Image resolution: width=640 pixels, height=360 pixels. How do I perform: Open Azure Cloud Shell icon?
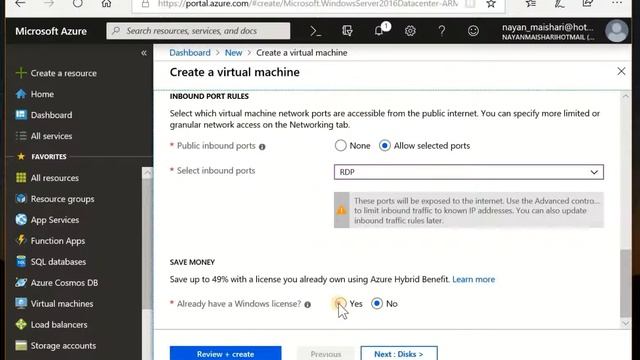pyautogui.click(x=316, y=31)
